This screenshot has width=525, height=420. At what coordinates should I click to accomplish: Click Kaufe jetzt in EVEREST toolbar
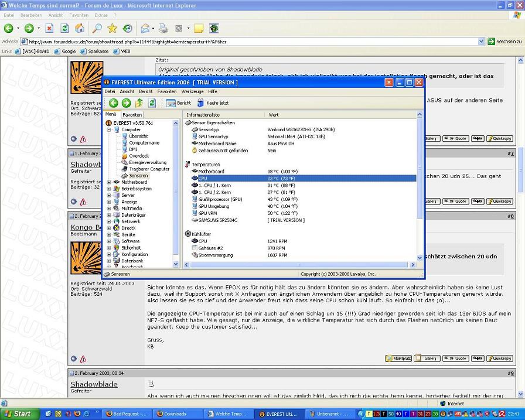213,103
